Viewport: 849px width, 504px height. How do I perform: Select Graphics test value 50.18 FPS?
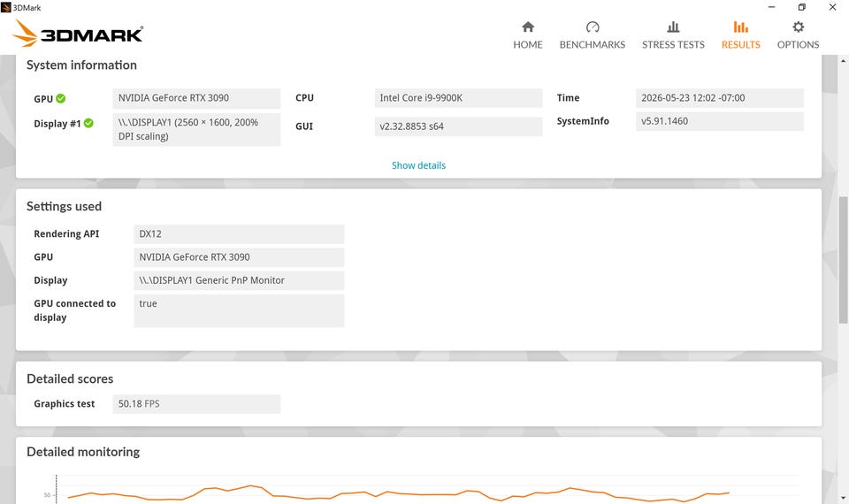(x=196, y=404)
